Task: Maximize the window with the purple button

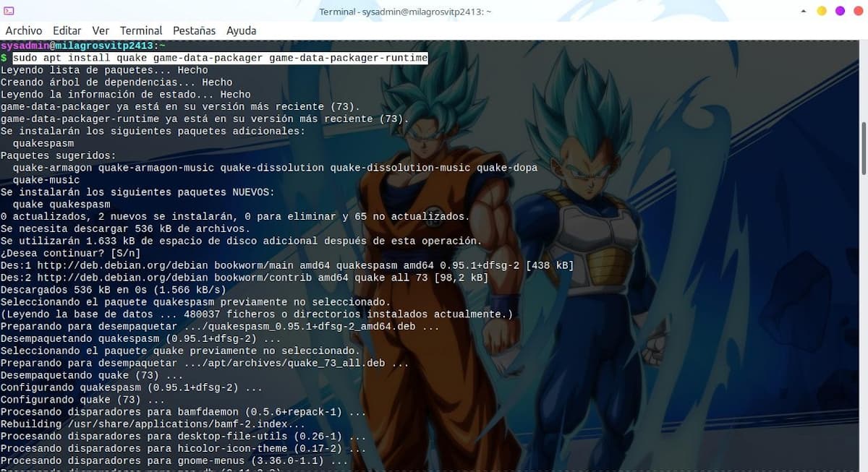Action: (840, 11)
